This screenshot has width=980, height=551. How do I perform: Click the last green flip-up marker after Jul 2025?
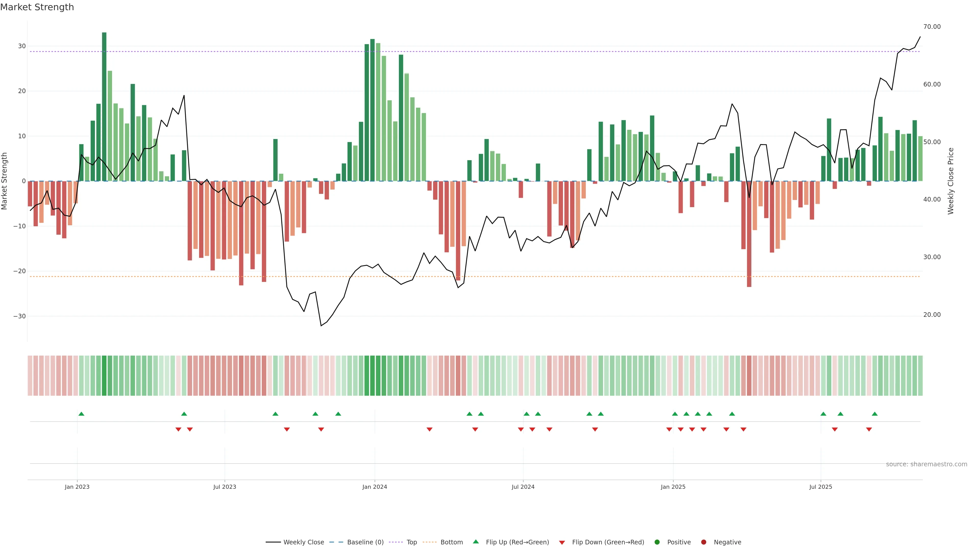coord(875,414)
